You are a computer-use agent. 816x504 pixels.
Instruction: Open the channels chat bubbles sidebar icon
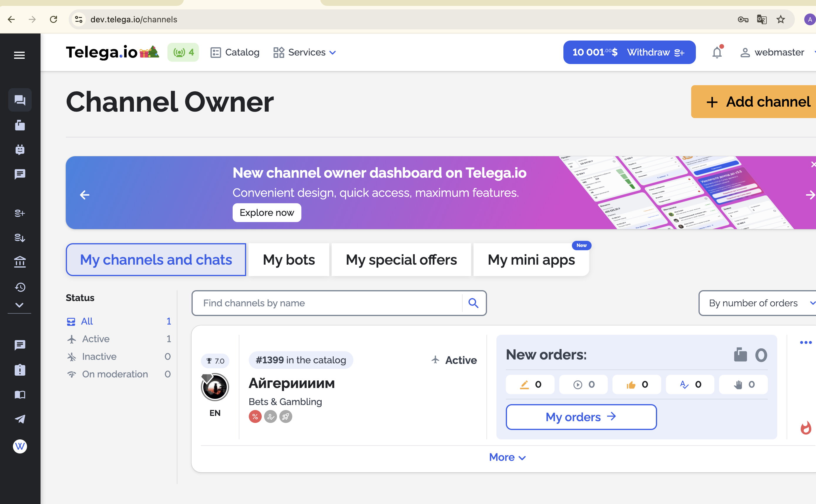click(x=20, y=100)
